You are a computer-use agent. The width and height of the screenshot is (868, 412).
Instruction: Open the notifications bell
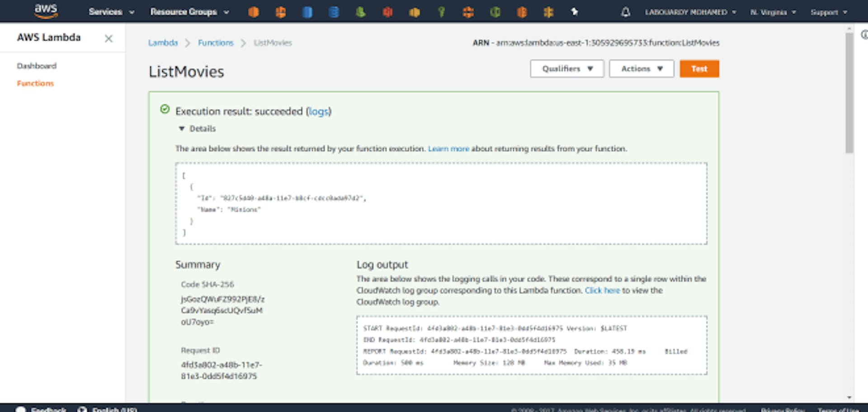(626, 12)
